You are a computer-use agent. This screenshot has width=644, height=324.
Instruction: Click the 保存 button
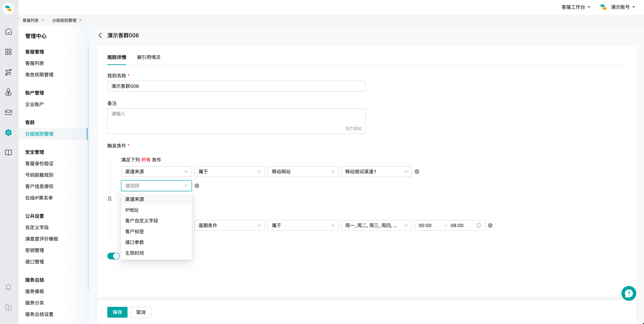point(117,312)
